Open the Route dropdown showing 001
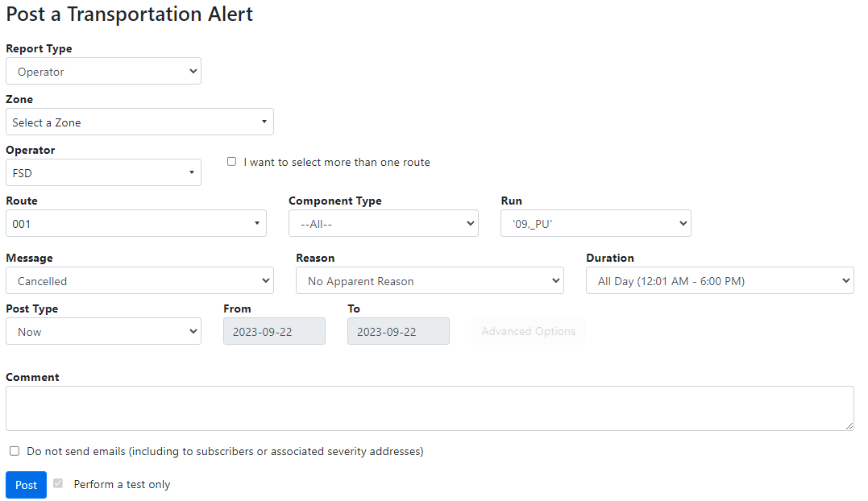868x501 pixels. tap(135, 224)
